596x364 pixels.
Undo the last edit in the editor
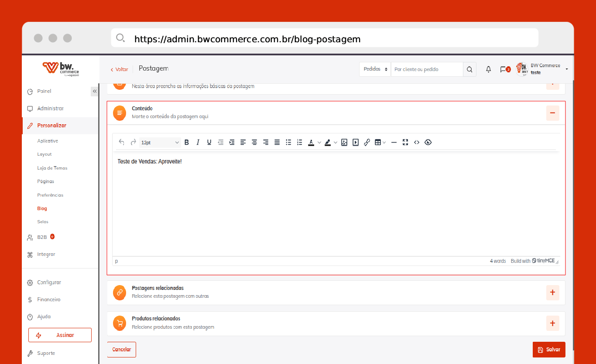coord(122,142)
